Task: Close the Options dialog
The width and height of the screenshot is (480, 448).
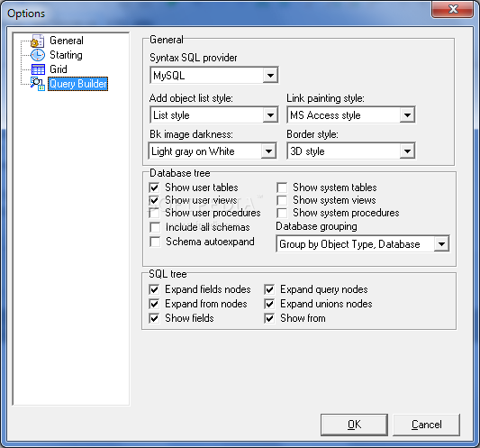Action: 453,9
